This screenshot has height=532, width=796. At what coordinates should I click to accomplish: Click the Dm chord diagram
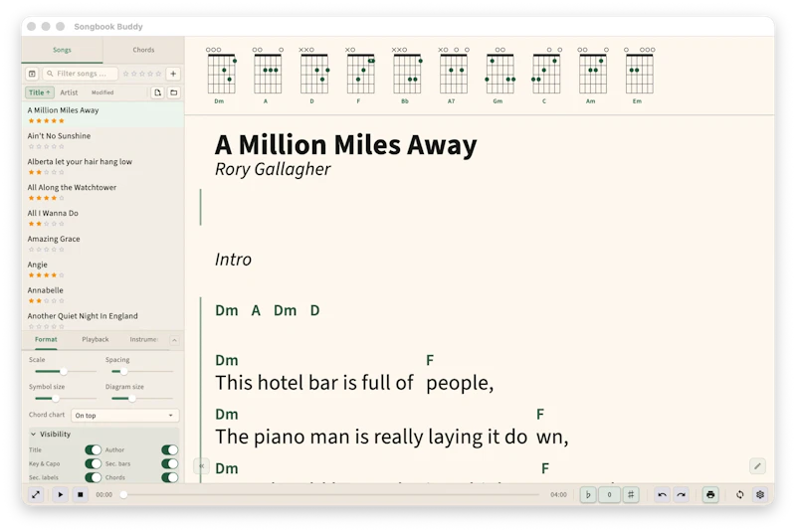click(x=221, y=76)
